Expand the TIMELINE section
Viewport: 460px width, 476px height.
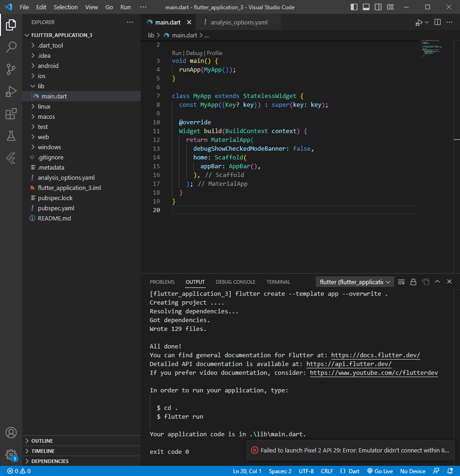(x=81, y=451)
